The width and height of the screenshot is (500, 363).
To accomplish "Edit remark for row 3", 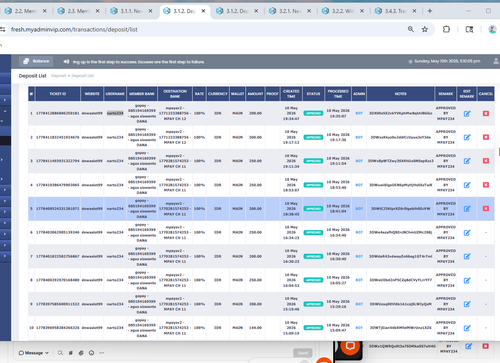I will click(467, 161).
